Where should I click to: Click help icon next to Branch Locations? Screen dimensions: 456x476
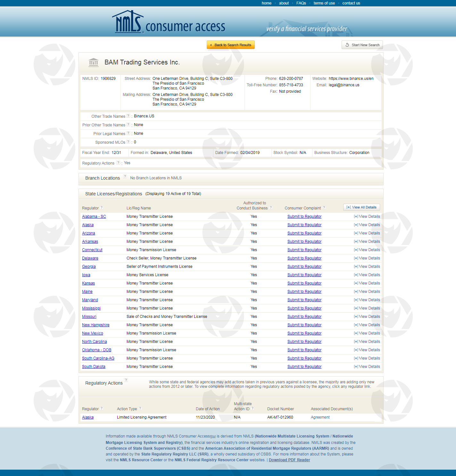(125, 176)
